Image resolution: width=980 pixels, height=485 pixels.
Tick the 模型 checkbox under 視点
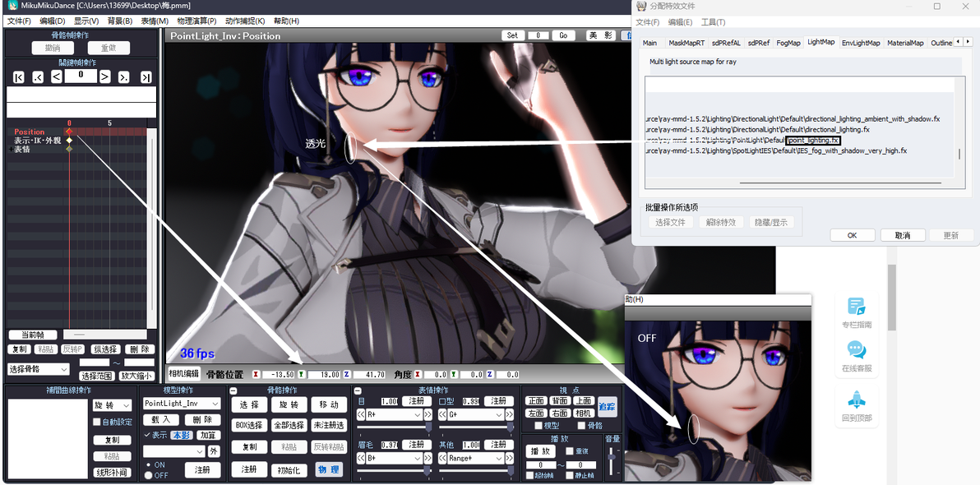539,426
